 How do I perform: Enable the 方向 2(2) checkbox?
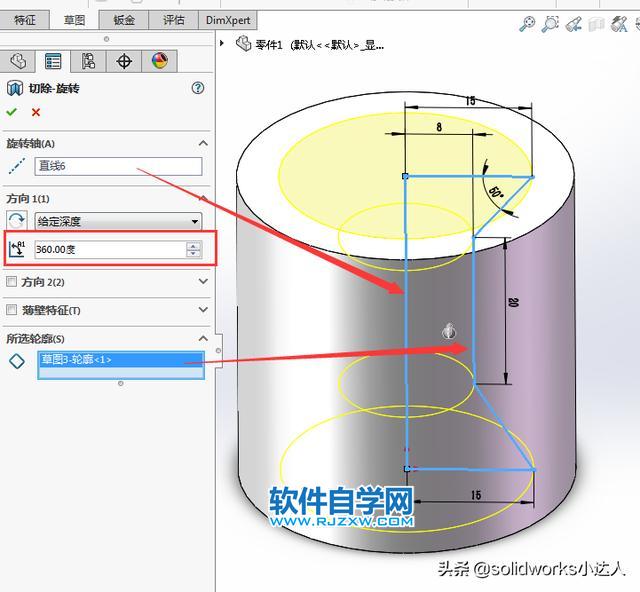pos(11,281)
